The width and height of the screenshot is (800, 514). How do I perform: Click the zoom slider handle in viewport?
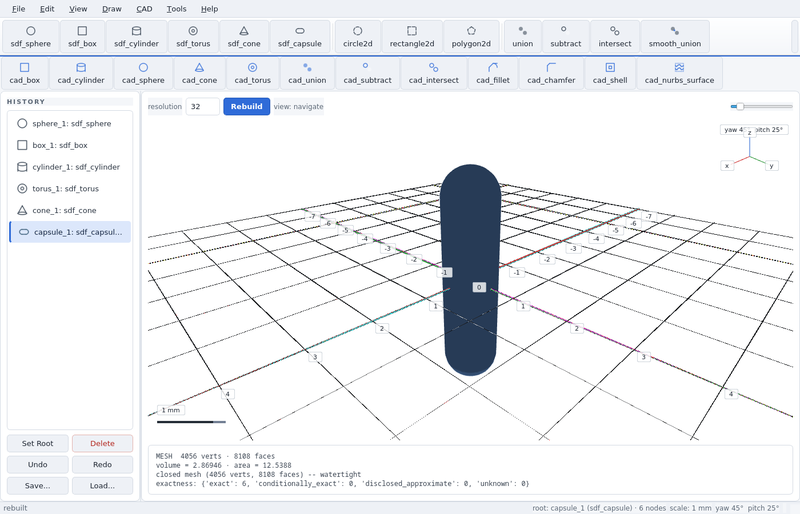coord(740,106)
